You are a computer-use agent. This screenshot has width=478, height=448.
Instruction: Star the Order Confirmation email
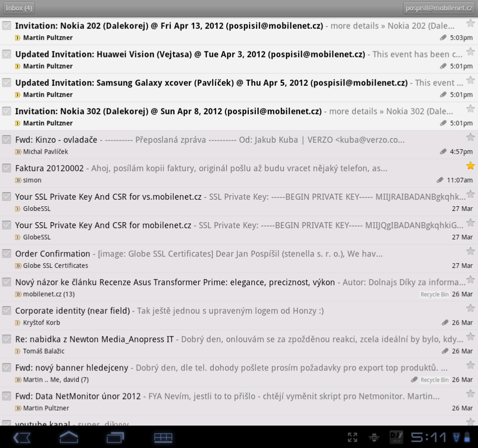pos(470,251)
